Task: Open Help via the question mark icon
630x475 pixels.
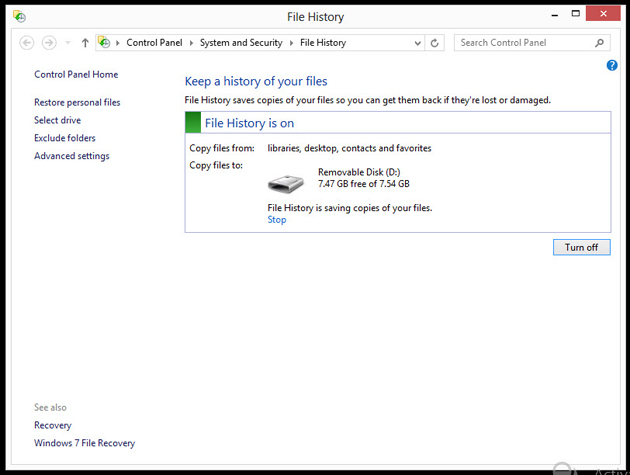Action: 612,65
